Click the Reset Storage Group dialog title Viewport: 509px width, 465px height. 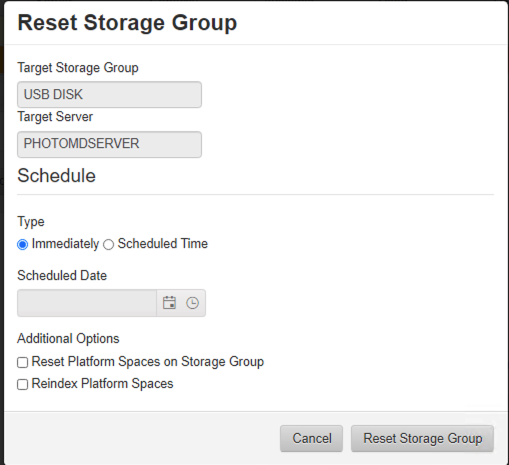pos(127,23)
